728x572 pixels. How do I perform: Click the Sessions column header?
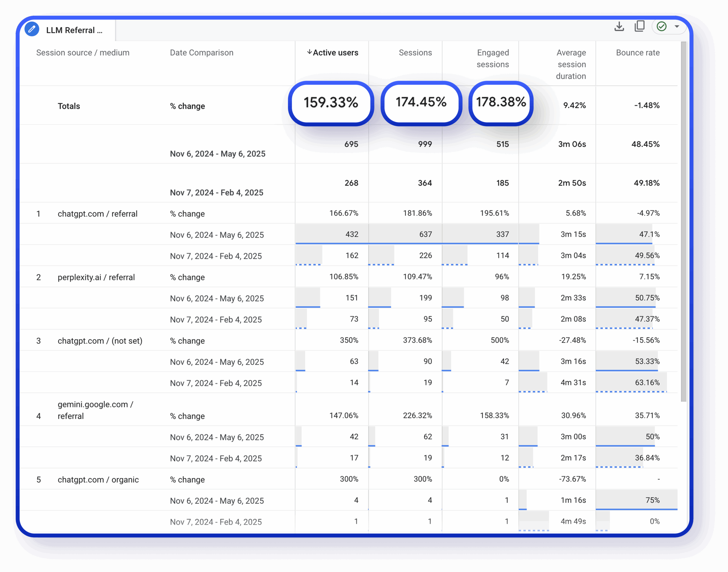coord(415,53)
